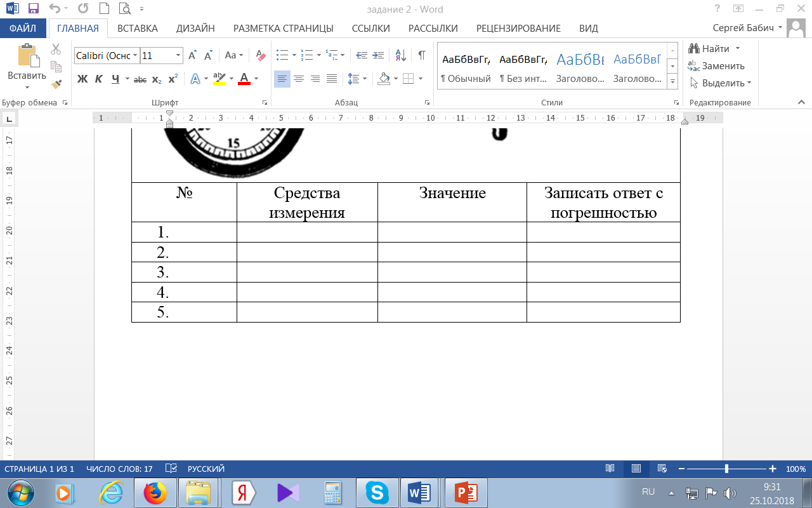
Task: Click the Format Painter brush icon
Action: click(56, 83)
